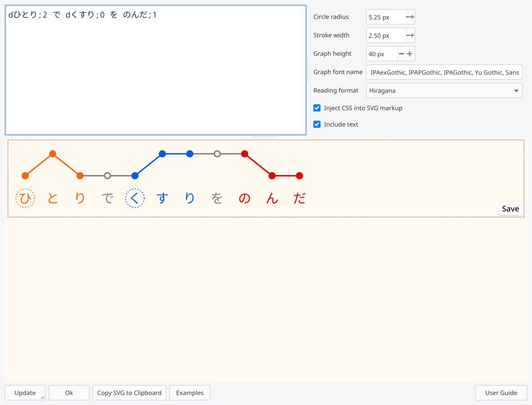Click the red だ character in the graph
532x405 pixels.
click(300, 198)
